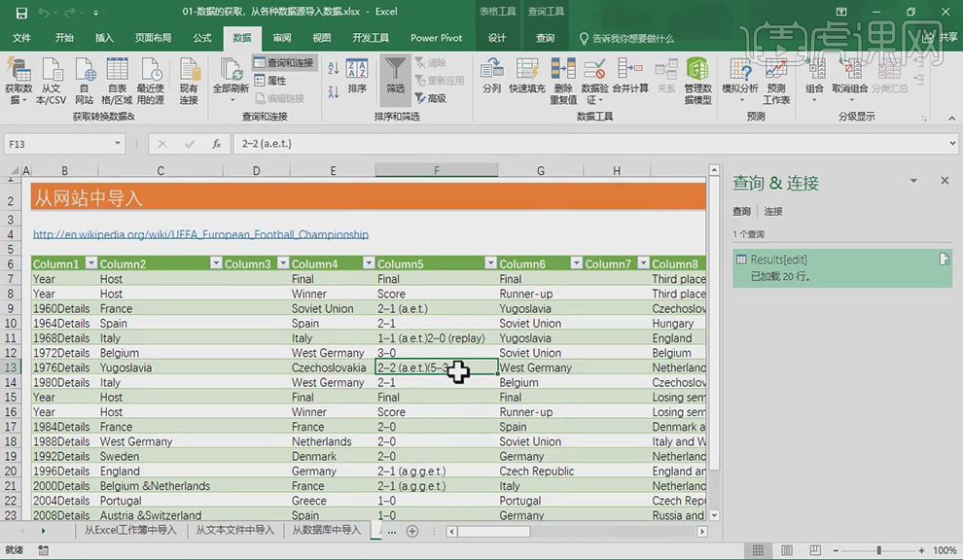Collapse the ribbon with the chevron
Image resolution: width=963 pixels, height=560 pixels.
(951, 118)
